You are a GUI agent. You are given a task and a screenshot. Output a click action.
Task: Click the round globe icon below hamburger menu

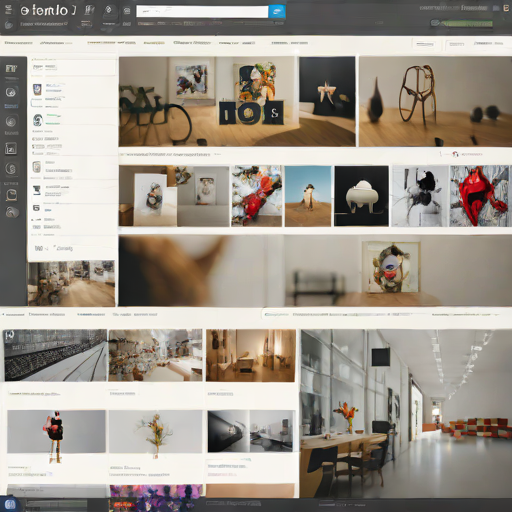click(9, 24)
